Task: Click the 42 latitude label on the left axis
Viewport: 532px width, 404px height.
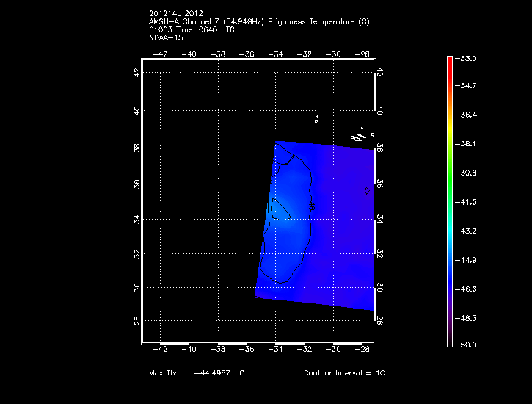Action: coord(136,72)
